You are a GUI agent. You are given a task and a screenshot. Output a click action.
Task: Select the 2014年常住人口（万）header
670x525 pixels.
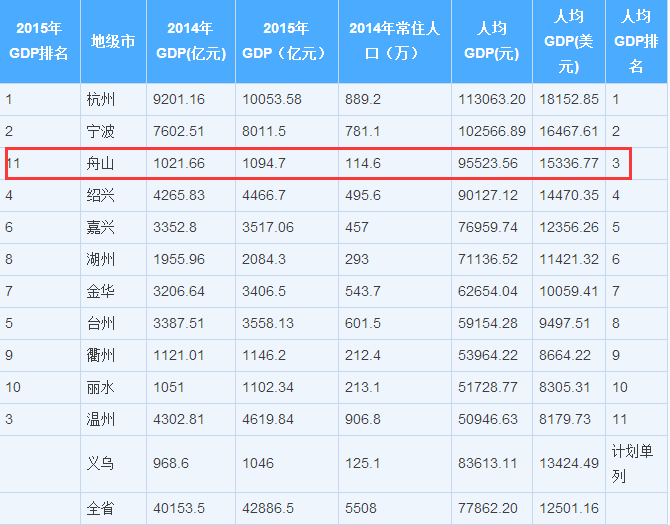pyautogui.click(x=395, y=41)
